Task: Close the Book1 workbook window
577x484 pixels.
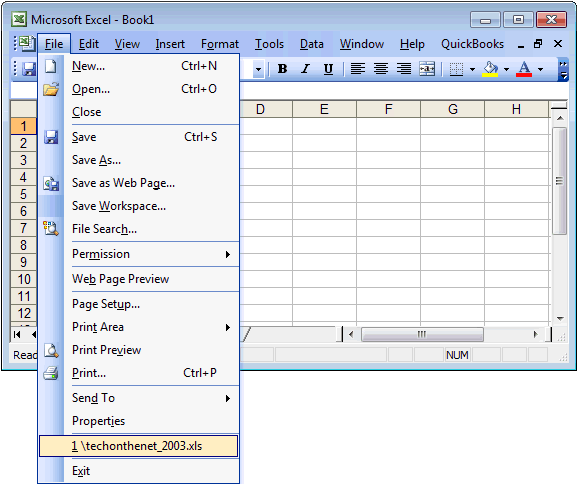Action: click(558, 44)
